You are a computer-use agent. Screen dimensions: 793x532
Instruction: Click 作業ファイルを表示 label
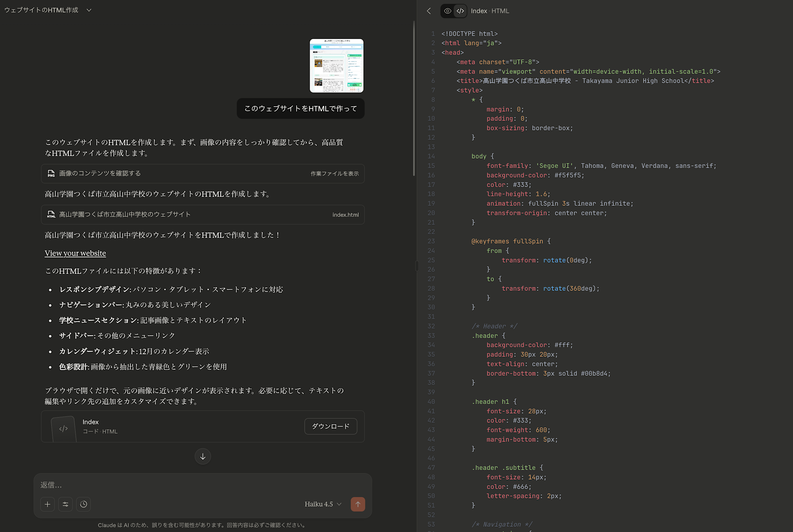click(x=334, y=174)
